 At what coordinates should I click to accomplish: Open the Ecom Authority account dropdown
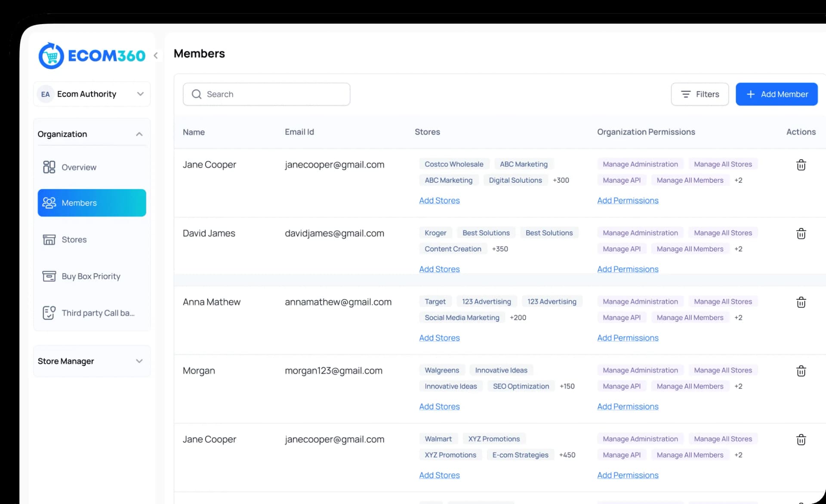[x=92, y=94]
